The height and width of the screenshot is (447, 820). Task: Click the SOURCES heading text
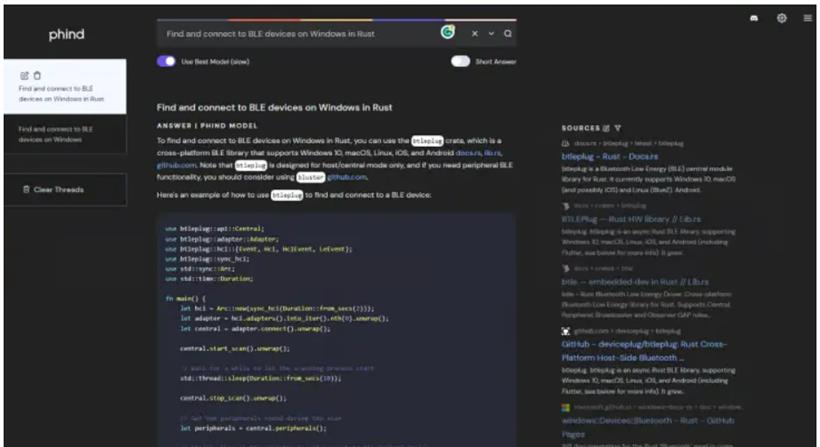pyautogui.click(x=580, y=128)
